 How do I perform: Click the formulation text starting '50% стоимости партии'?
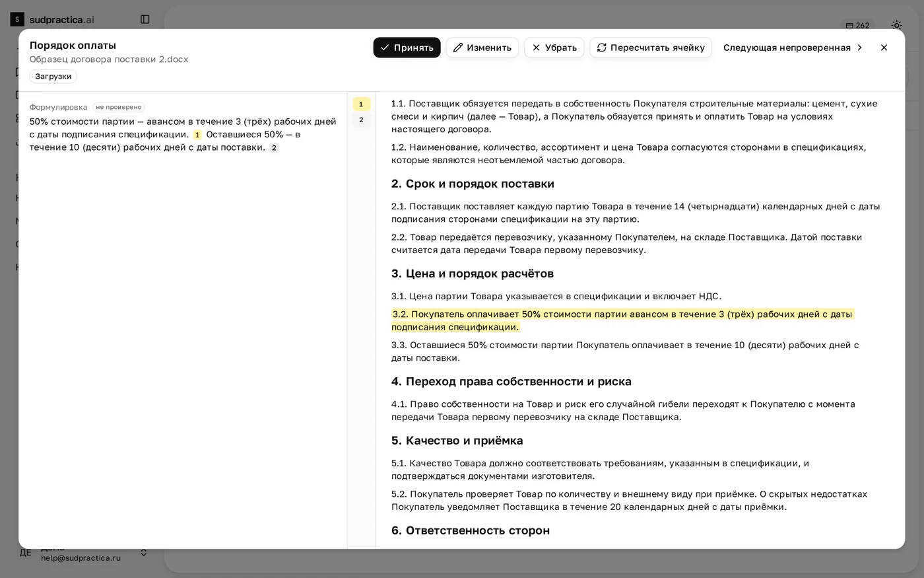(x=183, y=135)
